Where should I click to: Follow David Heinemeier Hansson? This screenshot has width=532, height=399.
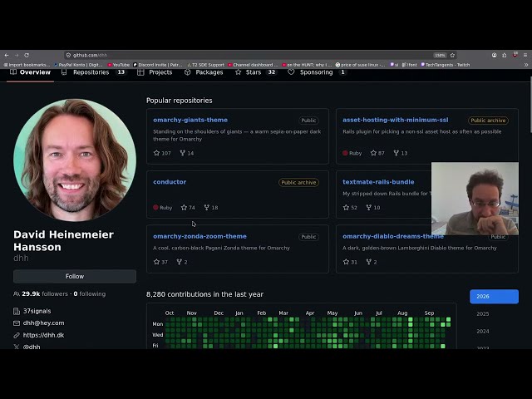[75, 277]
